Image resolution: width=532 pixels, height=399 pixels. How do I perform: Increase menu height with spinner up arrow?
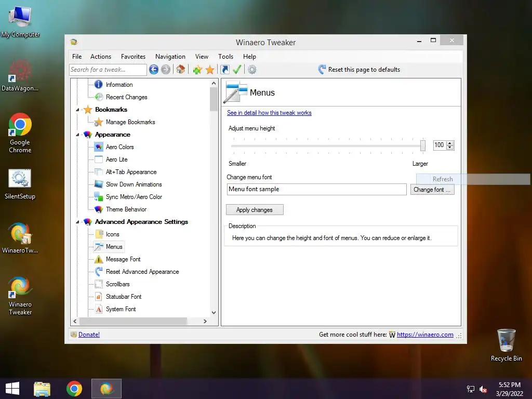click(x=450, y=143)
